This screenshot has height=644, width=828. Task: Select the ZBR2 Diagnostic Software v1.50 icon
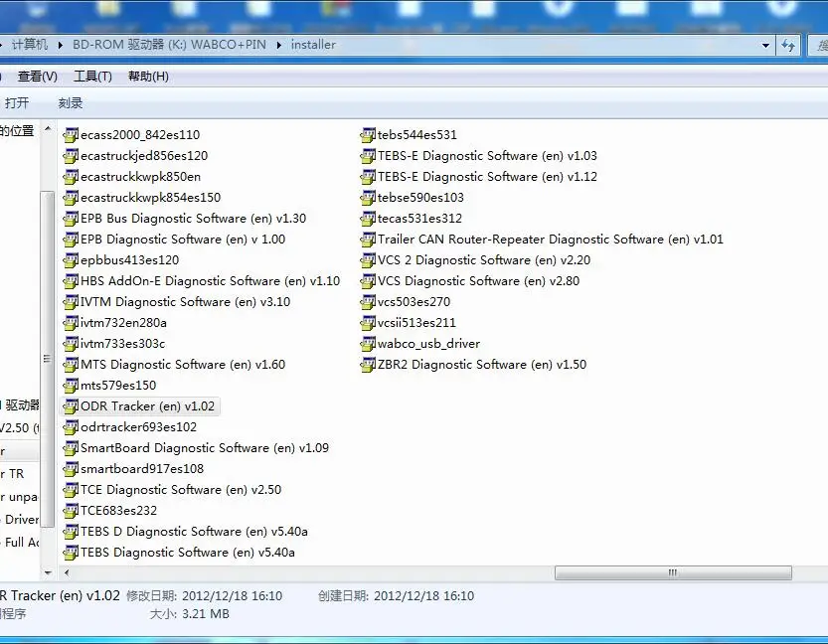[368, 364]
